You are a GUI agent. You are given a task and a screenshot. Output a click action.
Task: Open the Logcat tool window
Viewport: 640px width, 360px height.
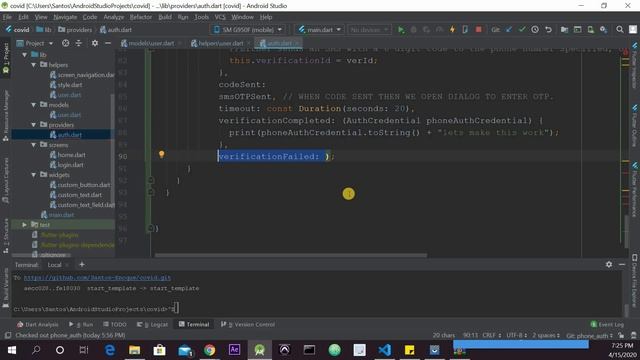click(x=152, y=324)
